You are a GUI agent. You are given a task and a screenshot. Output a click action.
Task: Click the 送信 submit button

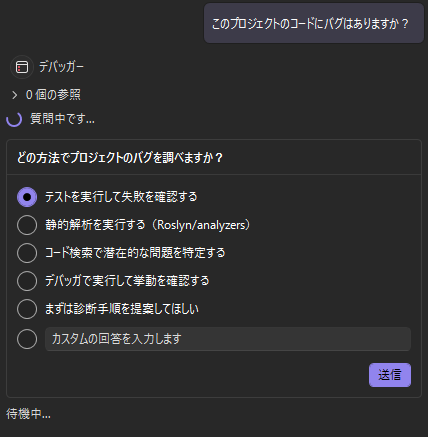click(390, 375)
